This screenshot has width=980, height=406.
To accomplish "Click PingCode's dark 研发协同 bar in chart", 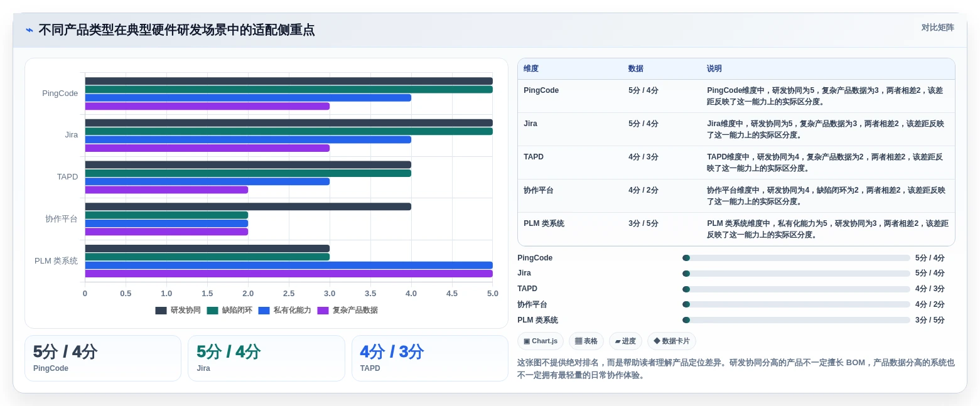I will [x=289, y=81].
